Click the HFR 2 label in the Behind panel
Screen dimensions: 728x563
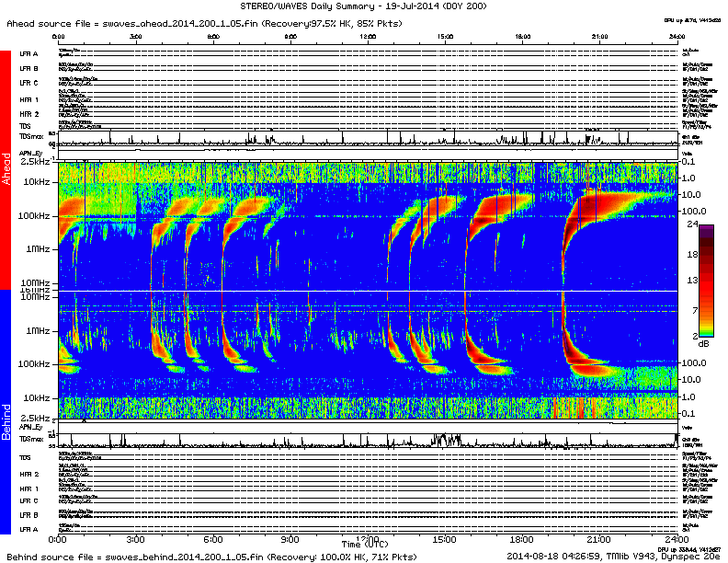point(28,475)
